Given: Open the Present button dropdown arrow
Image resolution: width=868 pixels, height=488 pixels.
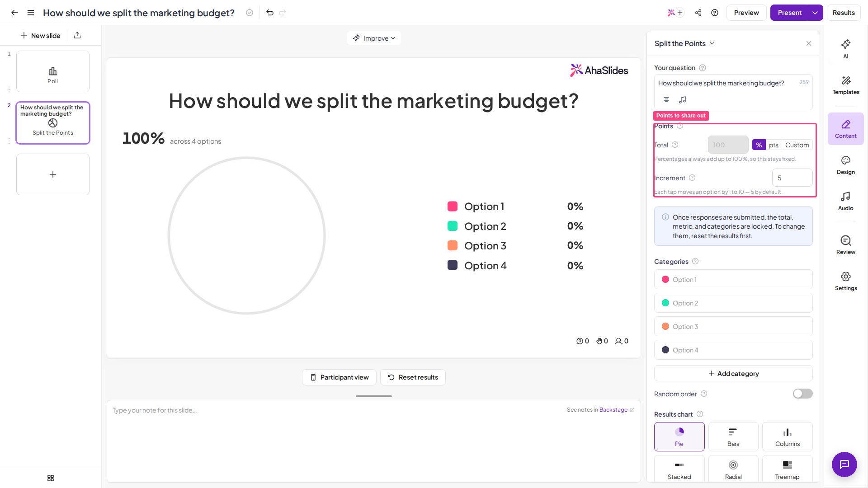Looking at the screenshot, I should point(815,13).
